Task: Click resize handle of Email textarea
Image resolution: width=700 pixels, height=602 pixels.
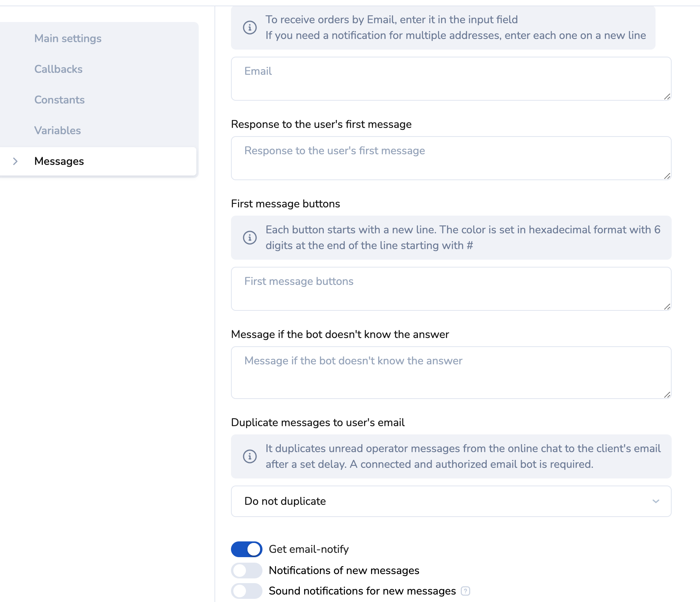Action: [x=667, y=96]
